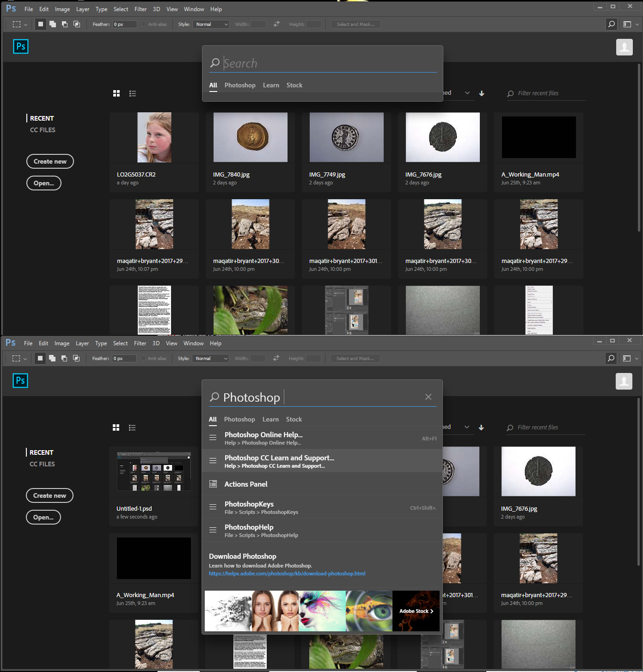The image size is (643, 672).
Task: Open helpx.adobe.com download-photoshop link
Action: click(x=287, y=574)
